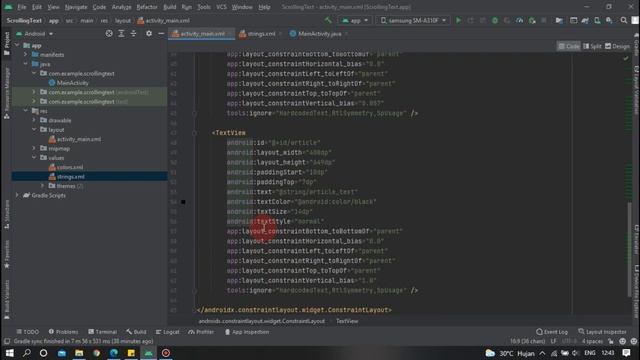This screenshot has height=360, width=640.
Task: Open the VCS menu
Action: coord(221,7)
